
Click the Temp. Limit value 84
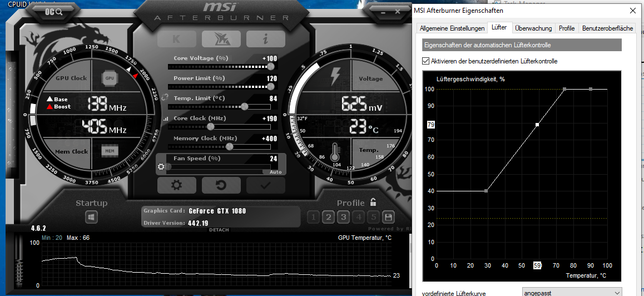pos(274,98)
